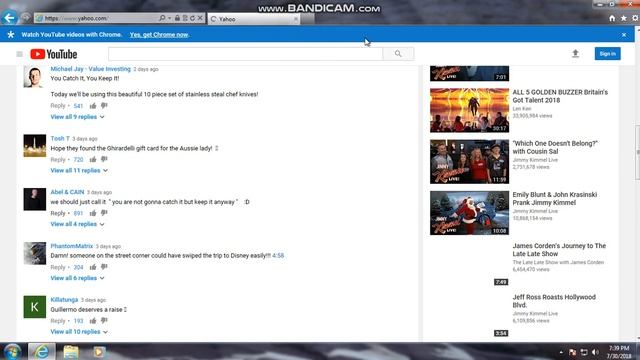Like Tosh T's comment
Viewport: 640px width, 360px height.
(x=93, y=159)
